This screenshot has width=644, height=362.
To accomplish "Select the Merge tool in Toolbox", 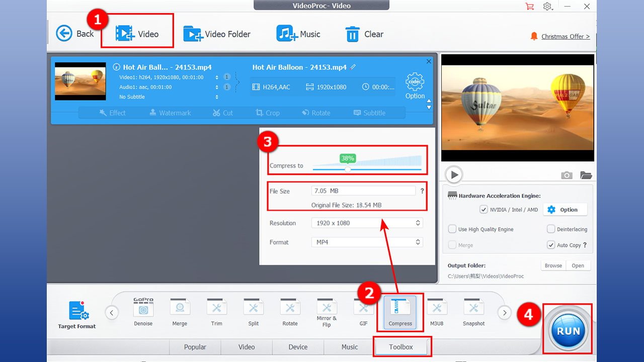I will (x=180, y=312).
